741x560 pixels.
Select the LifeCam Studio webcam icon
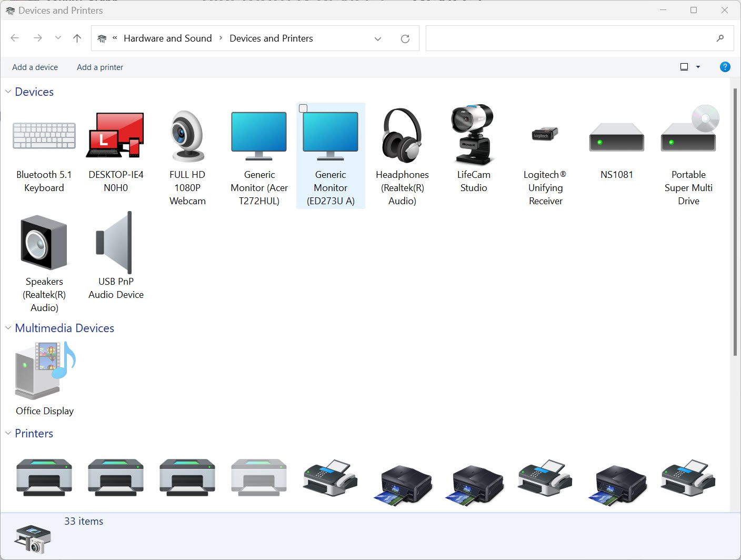tap(473, 134)
